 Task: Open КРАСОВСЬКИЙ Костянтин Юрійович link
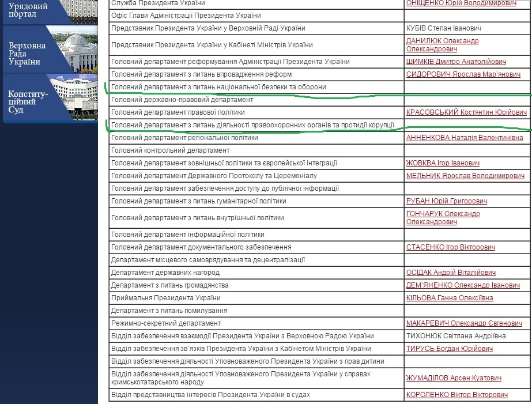466,112
